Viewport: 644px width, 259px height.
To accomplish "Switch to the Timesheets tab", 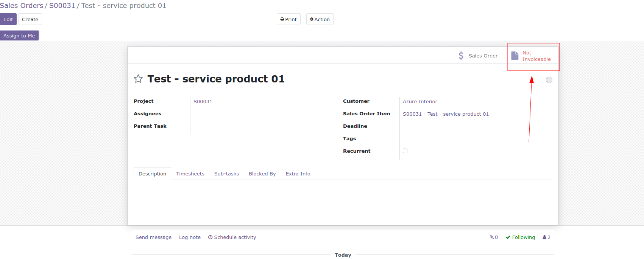I will [x=190, y=174].
